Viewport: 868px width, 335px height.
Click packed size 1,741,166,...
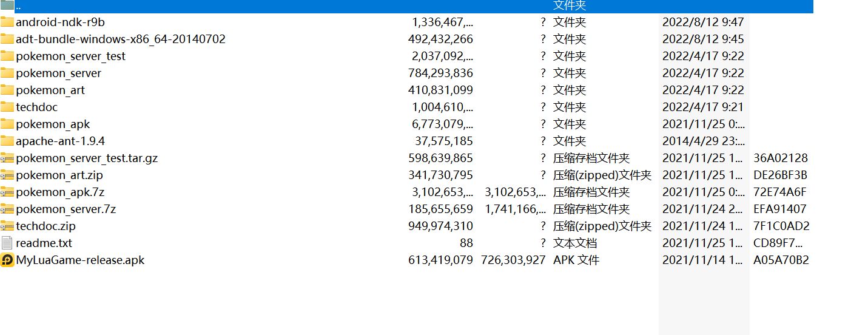(515, 209)
